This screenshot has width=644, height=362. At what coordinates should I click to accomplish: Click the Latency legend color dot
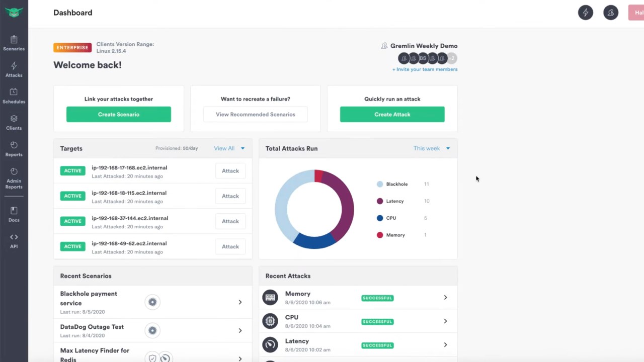coord(380,201)
